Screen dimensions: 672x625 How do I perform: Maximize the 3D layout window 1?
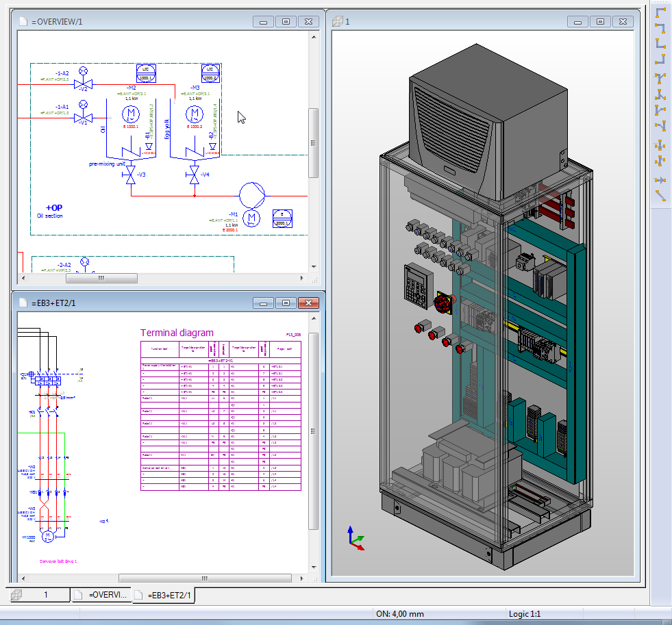coord(600,21)
